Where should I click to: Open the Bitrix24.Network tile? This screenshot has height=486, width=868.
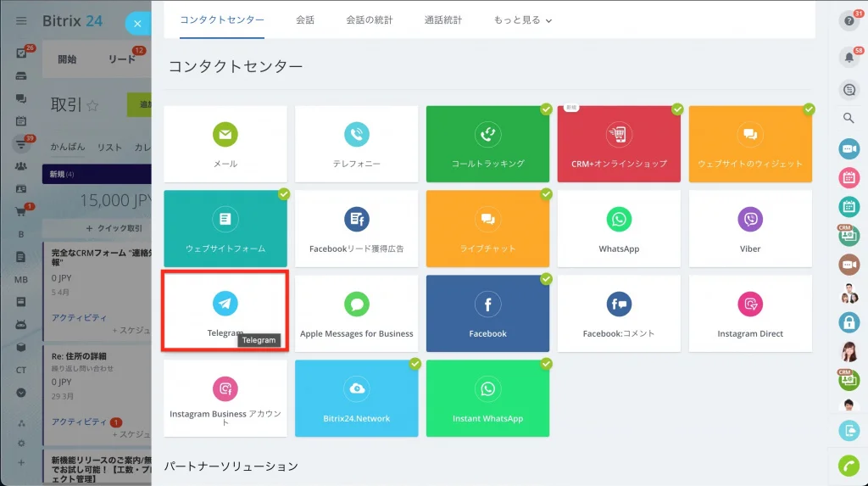[x=357, y=399]
